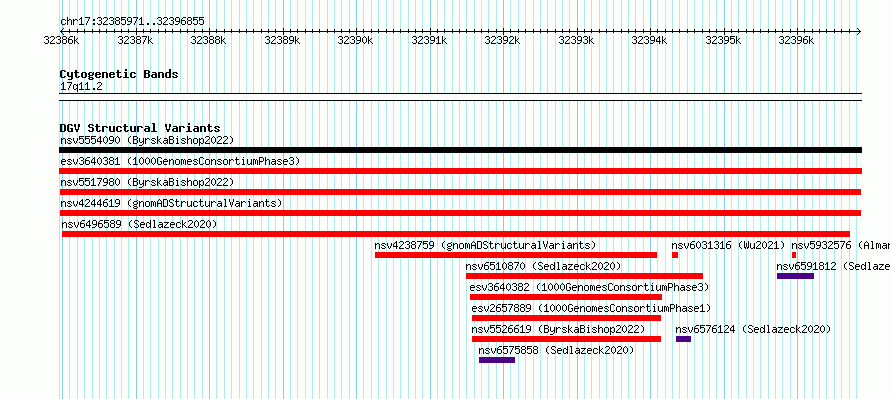Open nsv5526619 (ByrskaBishop2022) label

coord(558,329)
